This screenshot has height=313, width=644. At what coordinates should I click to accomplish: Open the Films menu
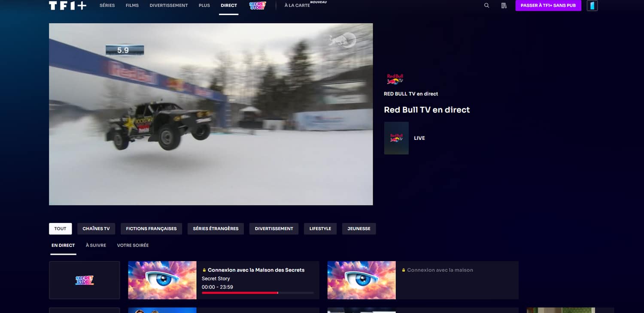coord(132,6)
